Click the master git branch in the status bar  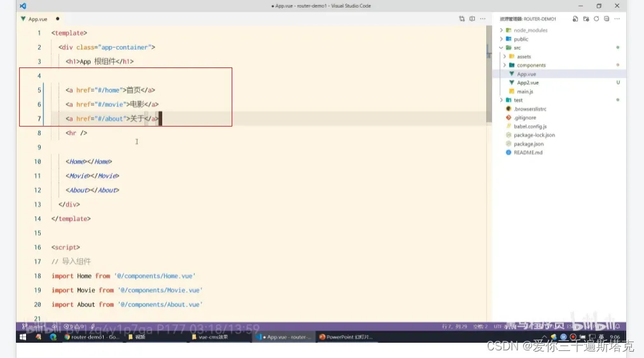(x=33, y=327)
